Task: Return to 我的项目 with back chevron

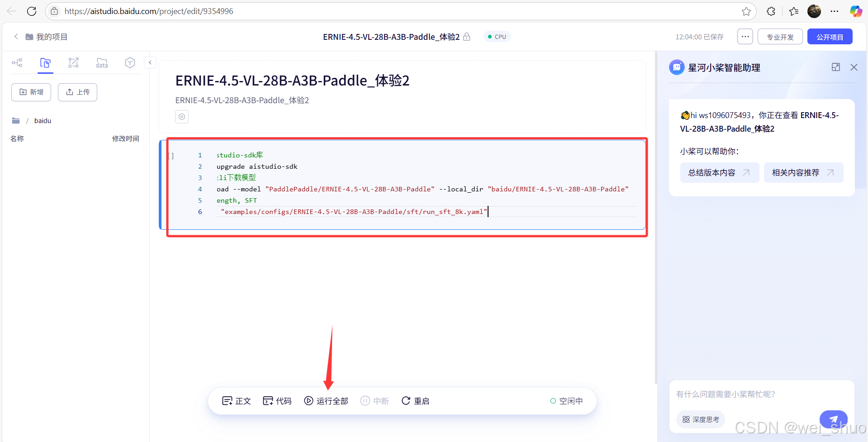Action: [16, 37]
